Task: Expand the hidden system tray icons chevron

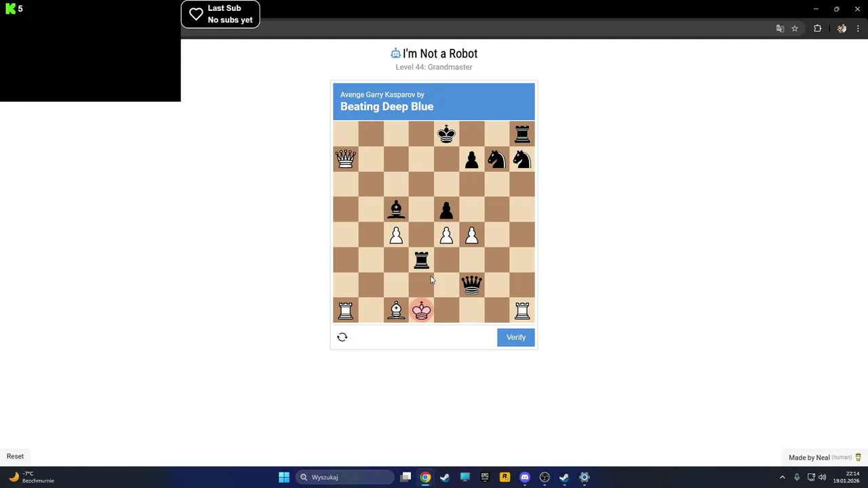Action: pos(782,477)
